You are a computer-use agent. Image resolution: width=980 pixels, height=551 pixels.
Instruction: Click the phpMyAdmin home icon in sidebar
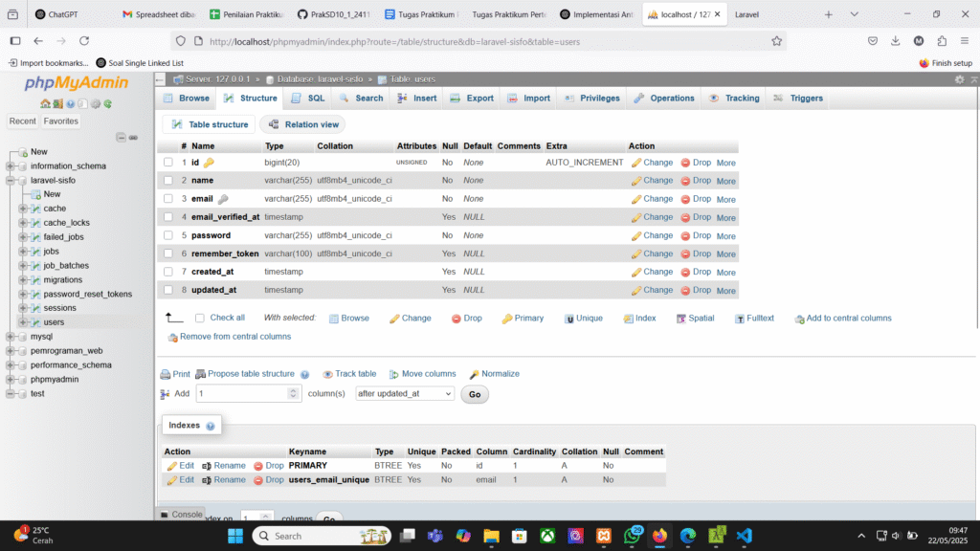pyautogui.click(x=45, y=103)
